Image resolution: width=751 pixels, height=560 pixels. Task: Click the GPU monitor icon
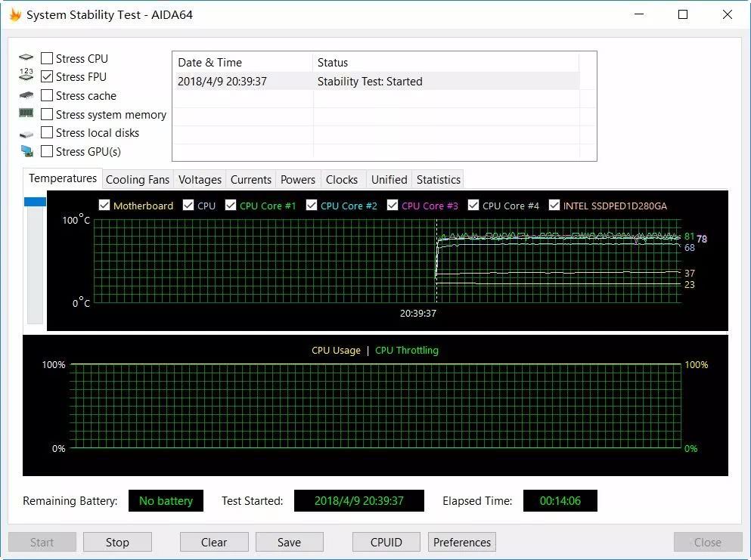coord(26,152)
